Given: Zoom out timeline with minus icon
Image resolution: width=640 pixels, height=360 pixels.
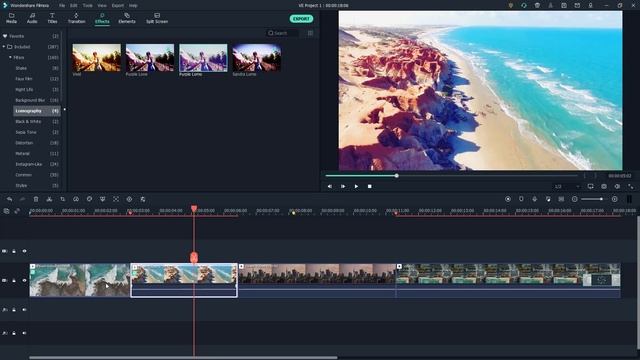Looking at the screenshot, I should pos(575,199).
